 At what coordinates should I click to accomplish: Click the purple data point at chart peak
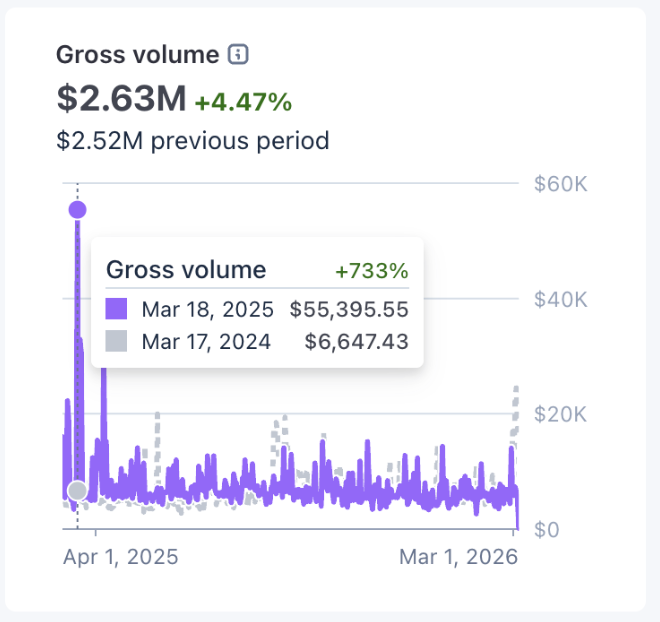tap(77, 210)
